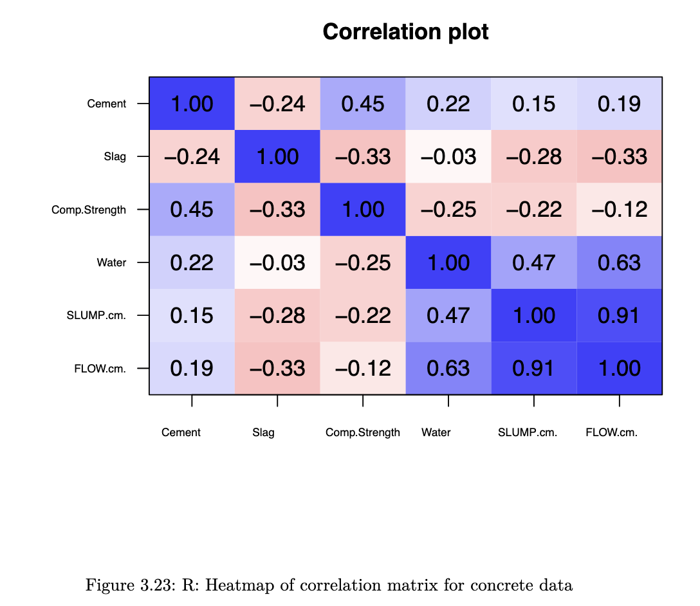The image size is (700, 606).
Task: Click the Slag row label on the left axis
Action: (115, 156)
